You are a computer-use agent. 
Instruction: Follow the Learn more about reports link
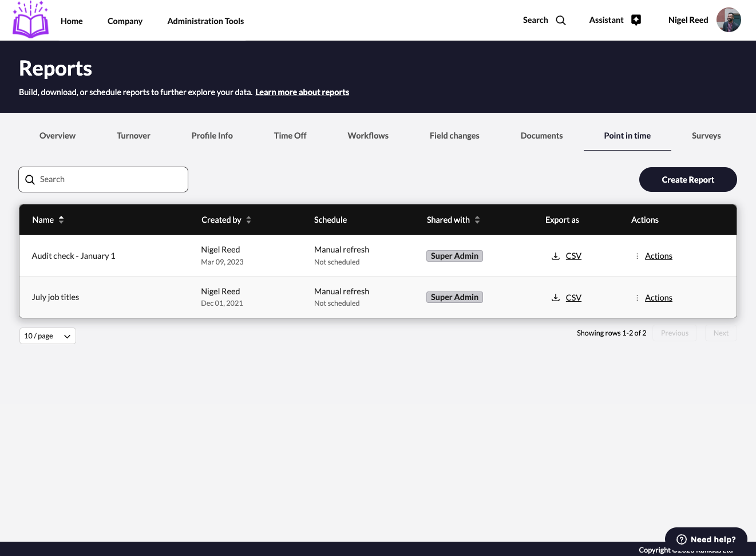(x=302, y=92)
